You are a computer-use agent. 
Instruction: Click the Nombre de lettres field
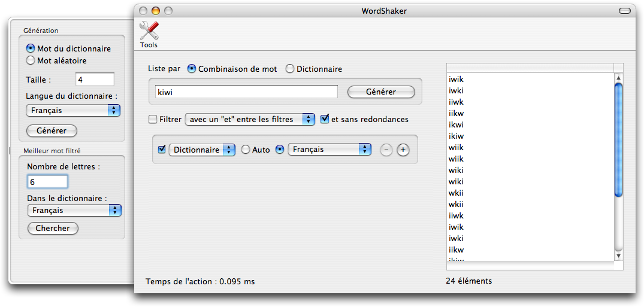47,181
